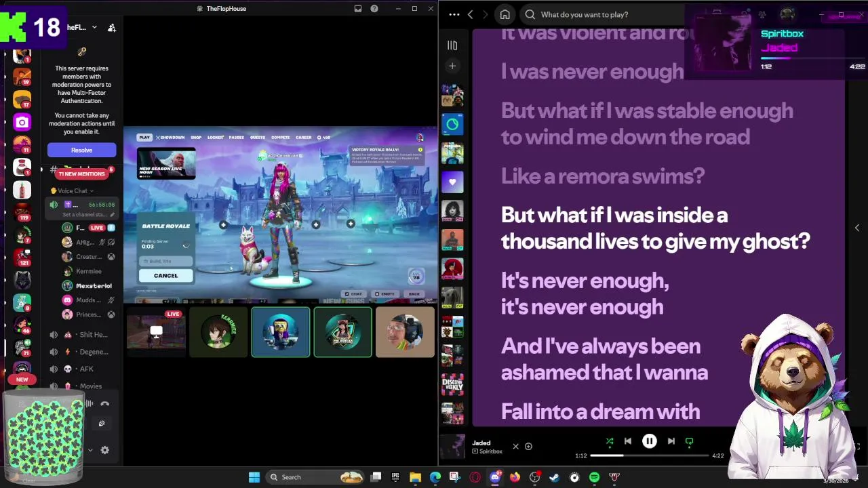Expand the right panel chevron in Spotify
Screen dimensions: 868x488
856,228
